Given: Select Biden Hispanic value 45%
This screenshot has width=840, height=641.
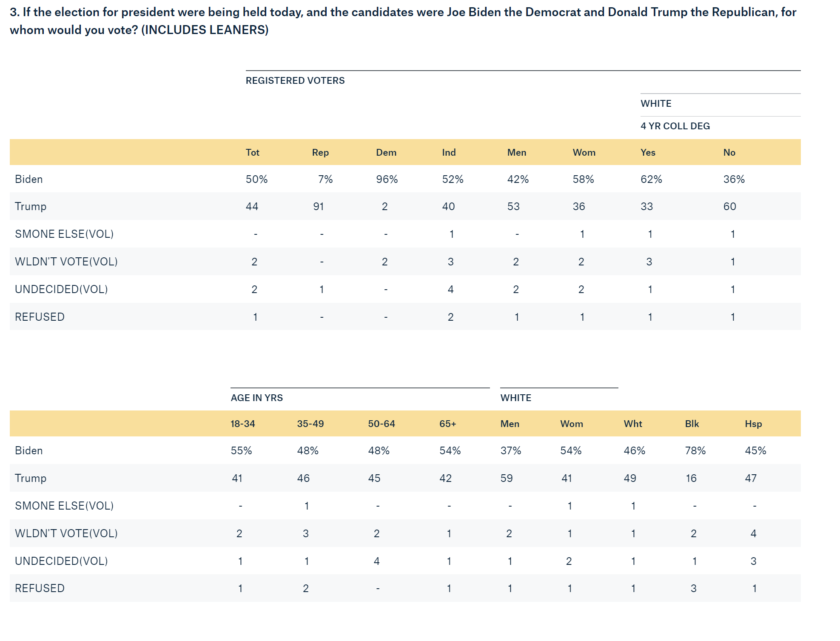Looking at the screenshot, I should [755, 450].
